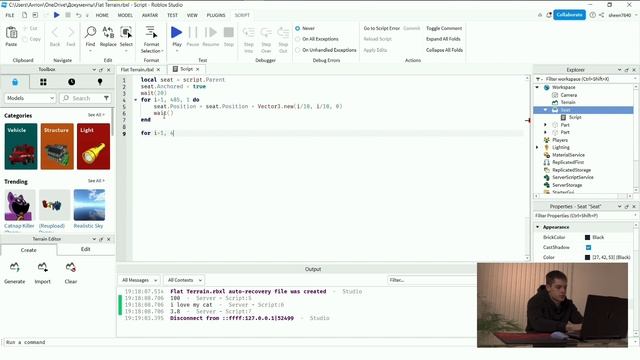Click the Pause test button
This screenshot has width=640, height=360.
point(193,37)
